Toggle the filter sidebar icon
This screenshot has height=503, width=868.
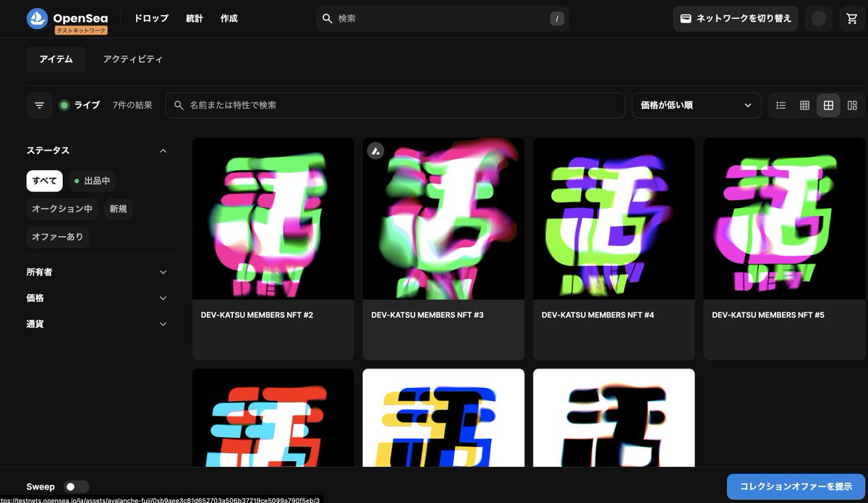tap(40, 106)
